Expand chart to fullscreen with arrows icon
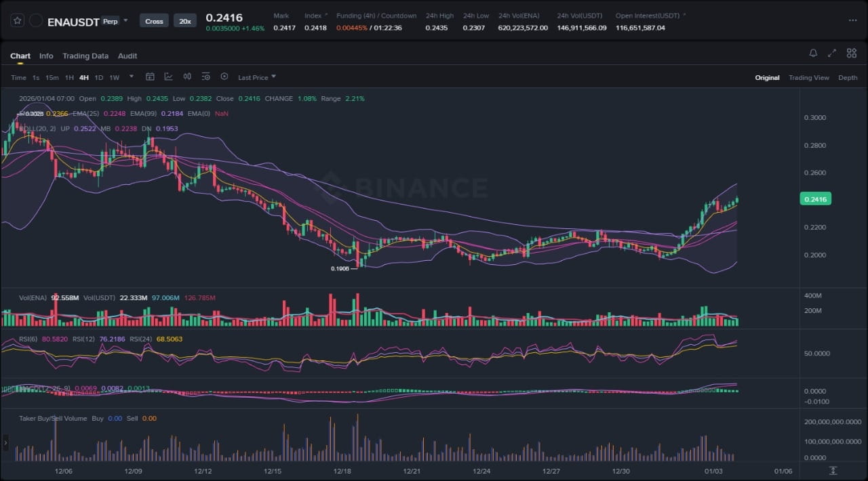Image resolution: width=868 pixels, height=481 pixels. (832, 53)
